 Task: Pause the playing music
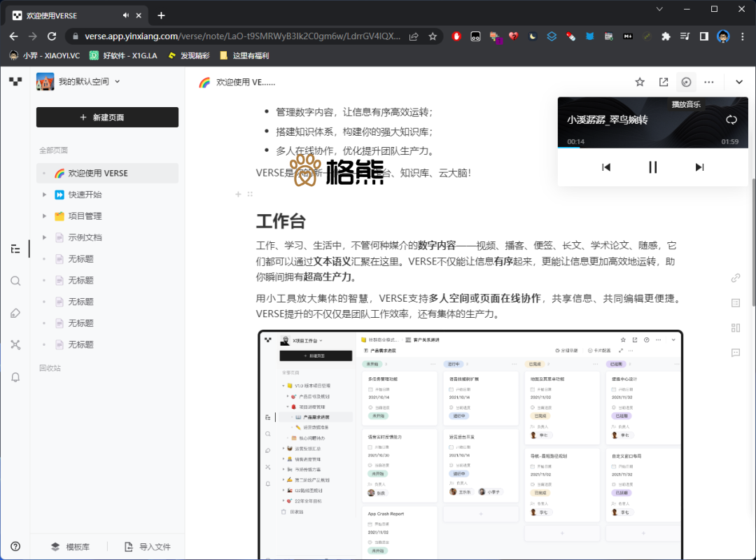[652, 167]
